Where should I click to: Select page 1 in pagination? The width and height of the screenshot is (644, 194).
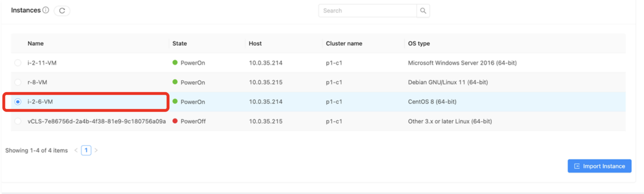pyautogui.click(x=86, y=150)
